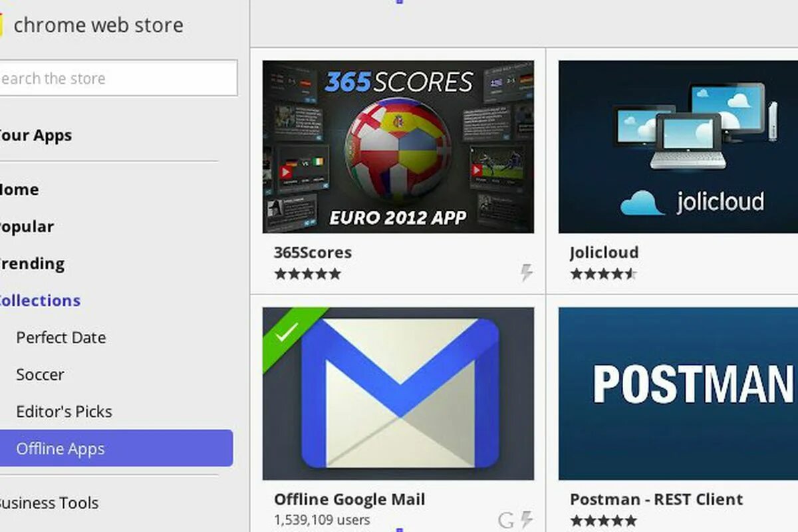Screen dimensions: 798x532
Task: Open the Offline Google Mail envelope thumbnail
Action: 398,394
